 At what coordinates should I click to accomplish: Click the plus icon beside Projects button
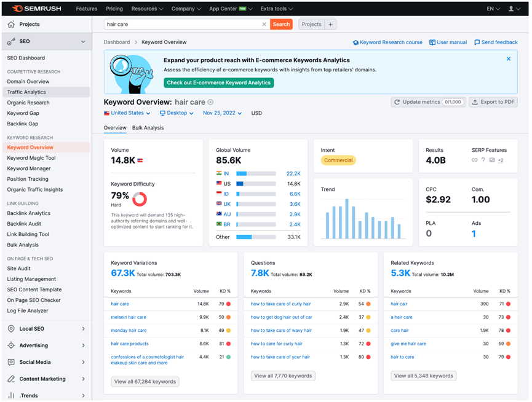point(330,25)
